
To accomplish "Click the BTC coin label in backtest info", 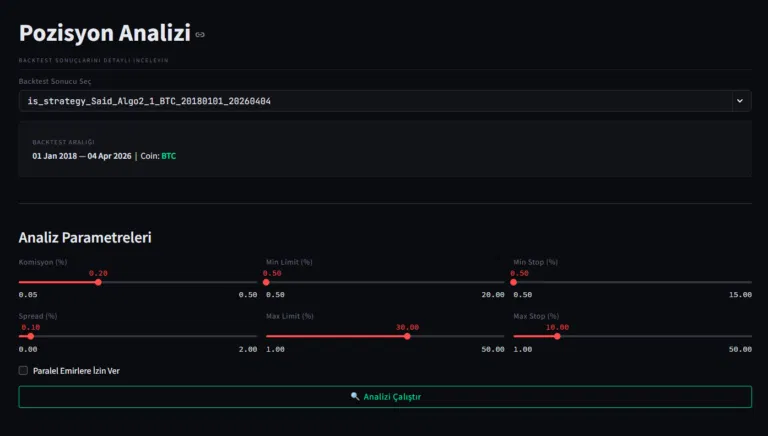I will (x=168, y=156).
